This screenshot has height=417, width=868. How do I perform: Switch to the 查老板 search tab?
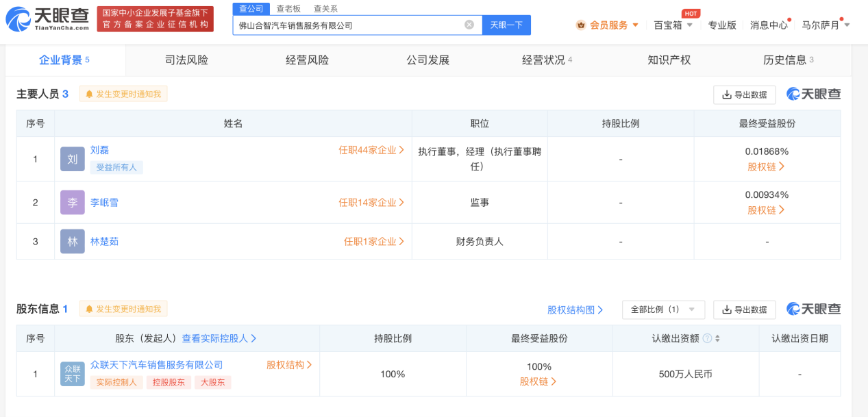pyautogui.click(x=288, y=8)
